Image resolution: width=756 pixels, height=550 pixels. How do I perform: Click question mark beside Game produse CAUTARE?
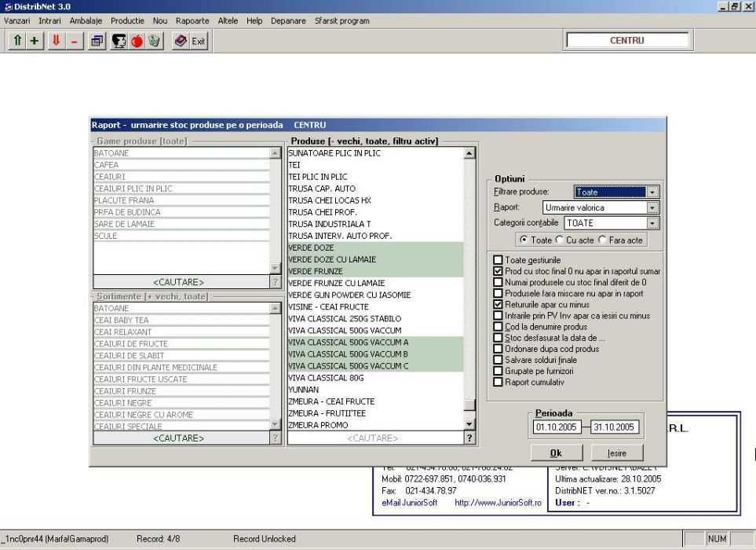pyautogui.click(x=275, y=282)
